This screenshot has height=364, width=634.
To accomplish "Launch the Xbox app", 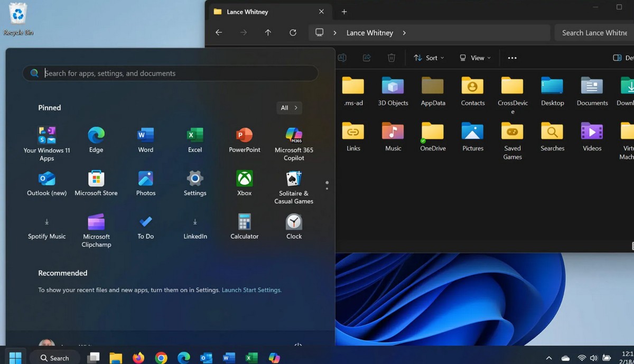I will 244,183.
